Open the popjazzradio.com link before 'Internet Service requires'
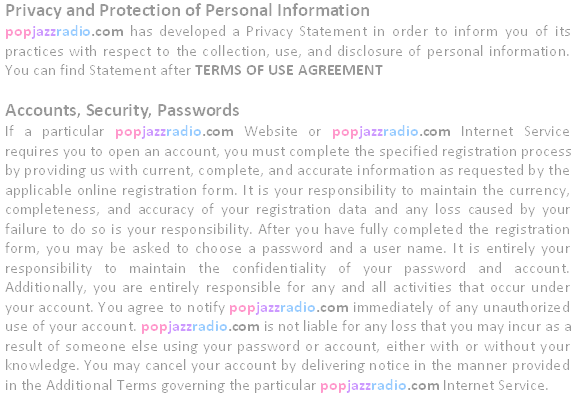 point(391,132)
